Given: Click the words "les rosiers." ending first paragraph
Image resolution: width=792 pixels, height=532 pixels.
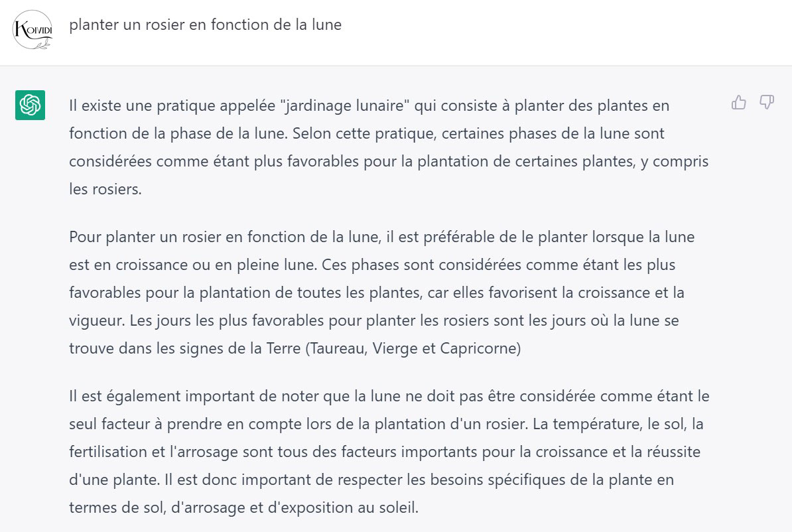Looking at the screenshot, I should [105, 189].
